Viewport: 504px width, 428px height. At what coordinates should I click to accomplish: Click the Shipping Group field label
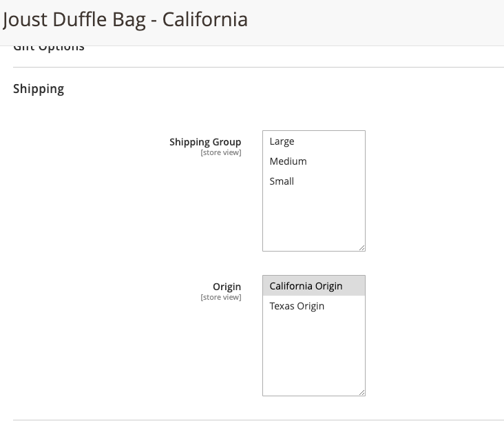[205, 142]
